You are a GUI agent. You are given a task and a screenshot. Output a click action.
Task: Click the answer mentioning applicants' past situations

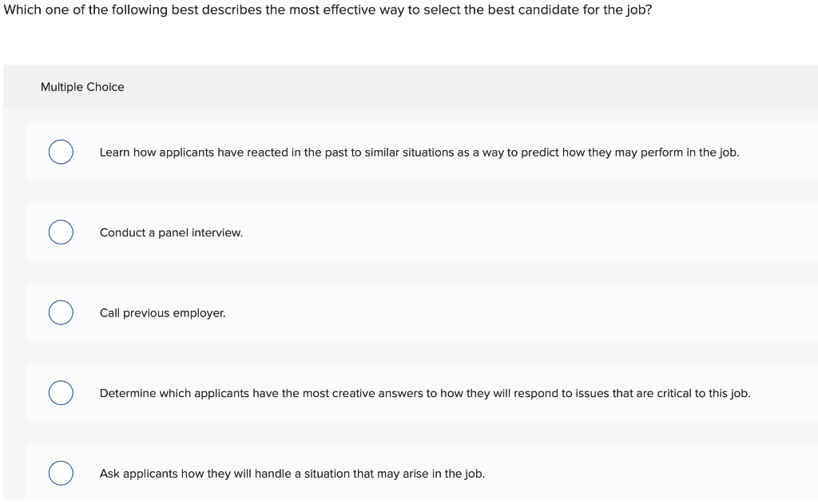[x=419, y=152]
